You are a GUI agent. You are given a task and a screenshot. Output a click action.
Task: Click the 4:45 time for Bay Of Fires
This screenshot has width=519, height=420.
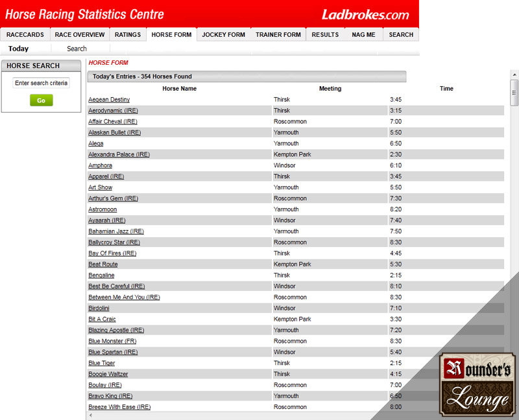pos(396,253)
